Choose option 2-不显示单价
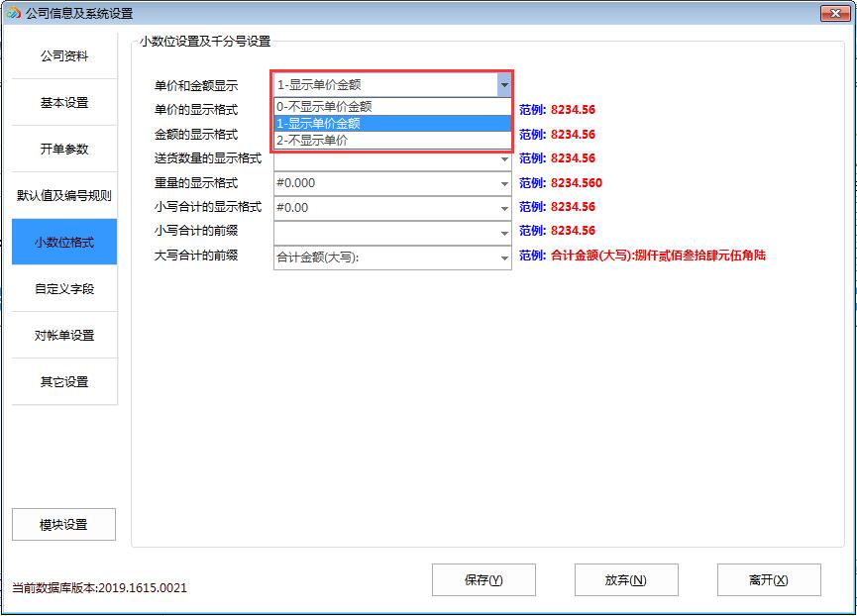Screen dimensions: 857x616 (x=392, y=141)
